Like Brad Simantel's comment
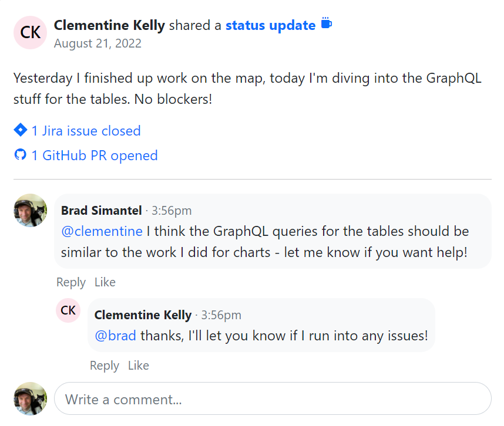This screenshot has height=426, width=504. click(105, 282)
